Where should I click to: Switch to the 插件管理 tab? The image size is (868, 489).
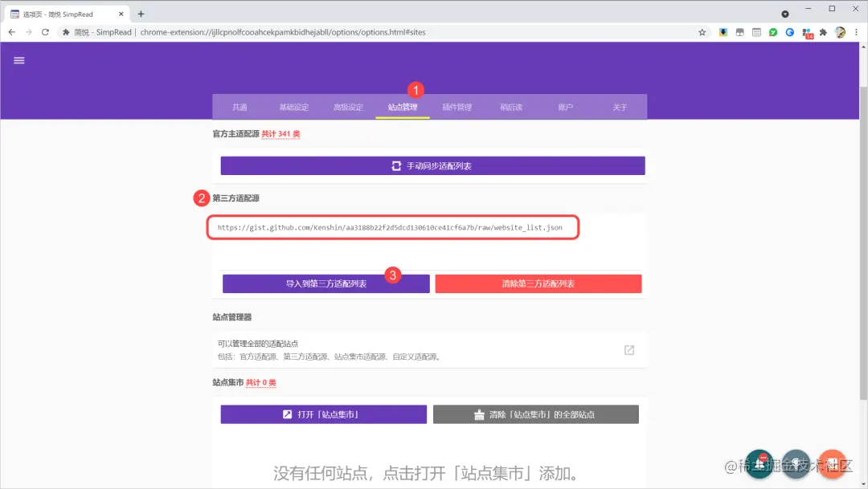point(457,106)
